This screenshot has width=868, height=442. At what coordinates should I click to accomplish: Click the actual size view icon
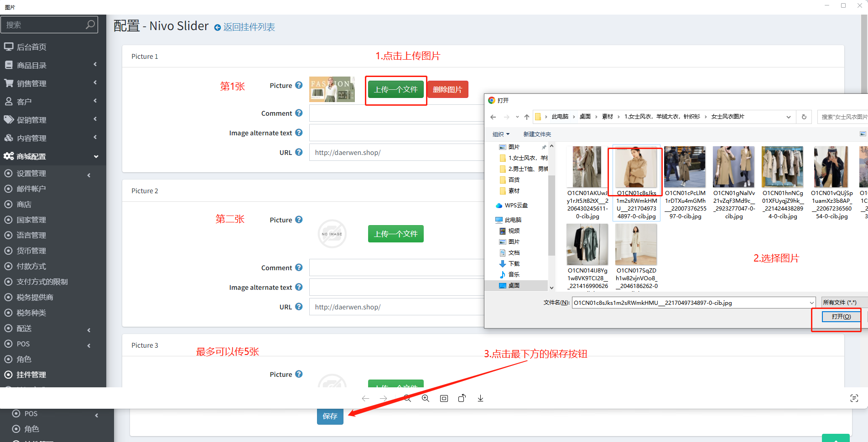pos(444,398)
